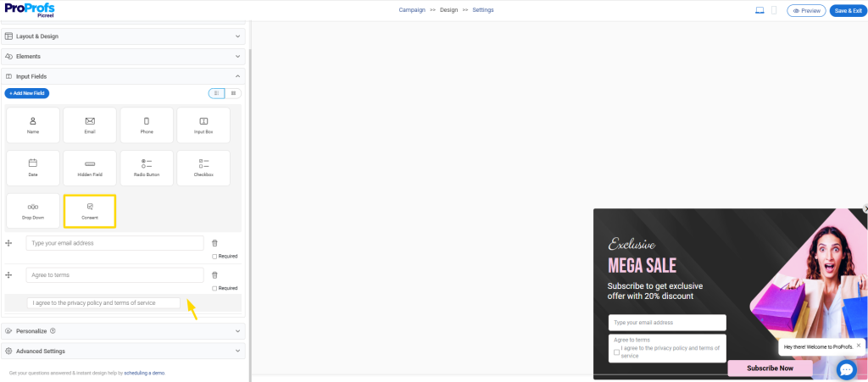Mark email field as Required

pyautogui.click(x=214, y=256)
